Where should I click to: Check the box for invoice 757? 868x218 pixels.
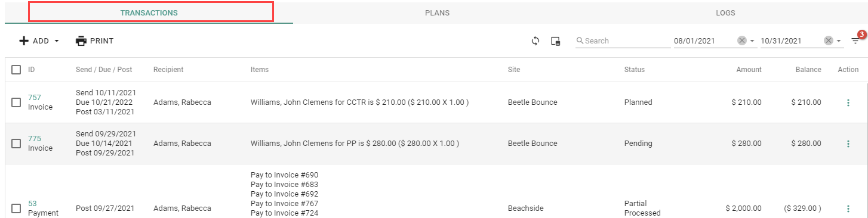coord(16,102)
